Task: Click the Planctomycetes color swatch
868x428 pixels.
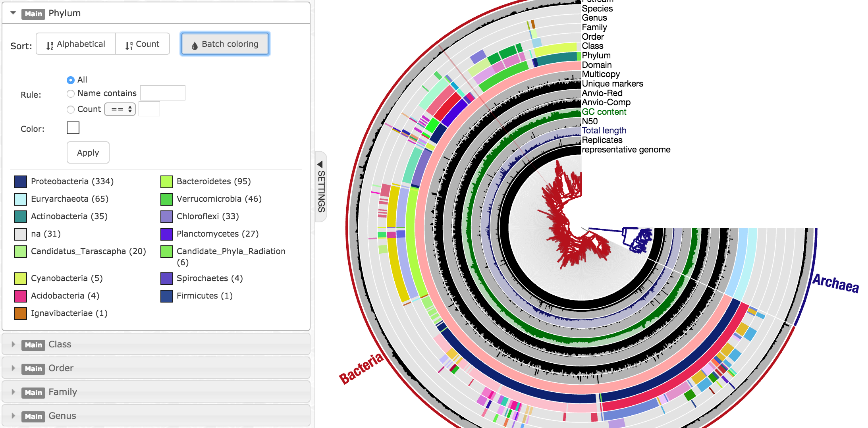Action: (x=167, y=234)
